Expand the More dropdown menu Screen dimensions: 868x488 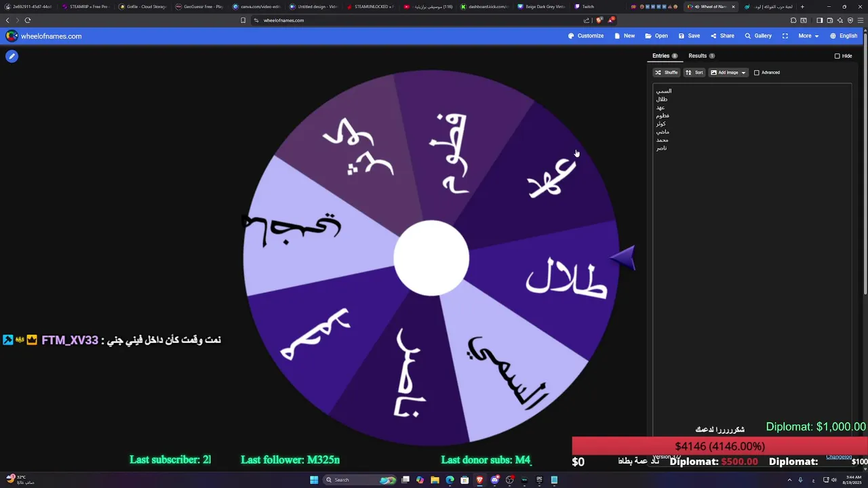(808, 36)
